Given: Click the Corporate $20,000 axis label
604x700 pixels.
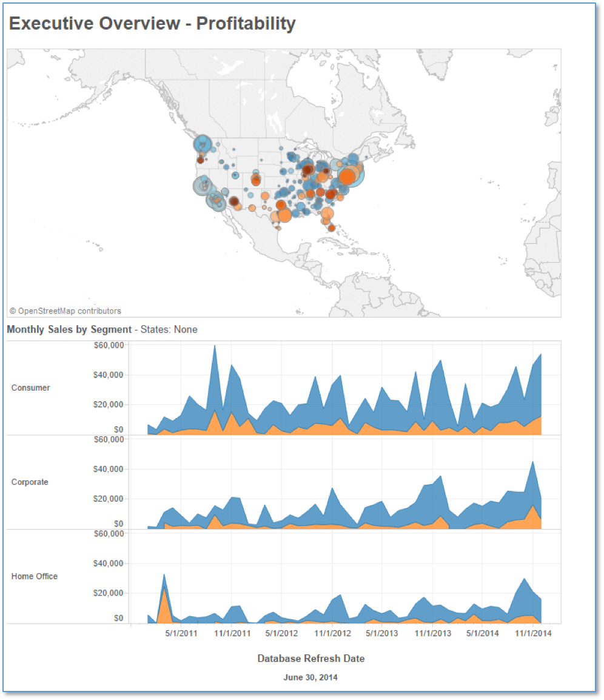Looking at the screenshot, I should click(108, 499).
